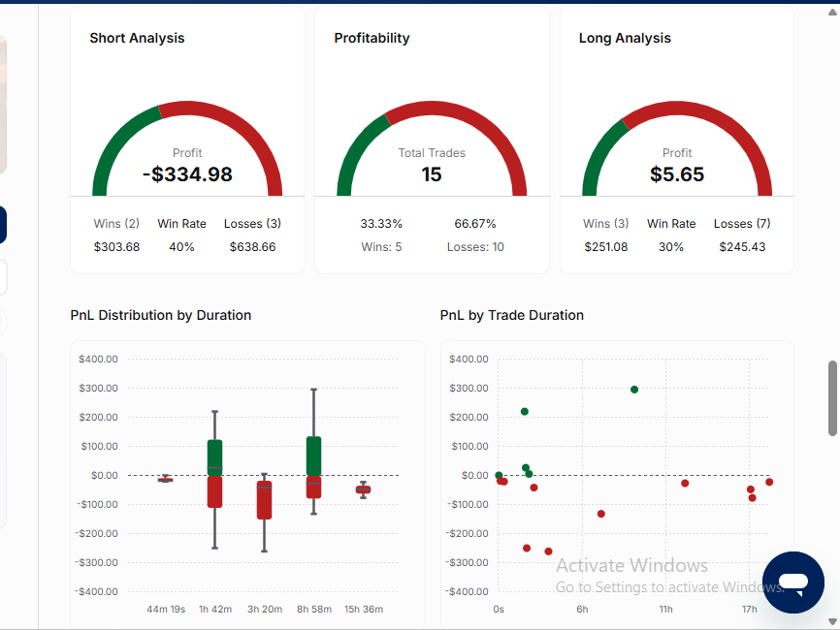Click the Profitability Losses: 10 text
Image resolution: width=840 pixels, height=630 pixels.
(x=475, y=247)
